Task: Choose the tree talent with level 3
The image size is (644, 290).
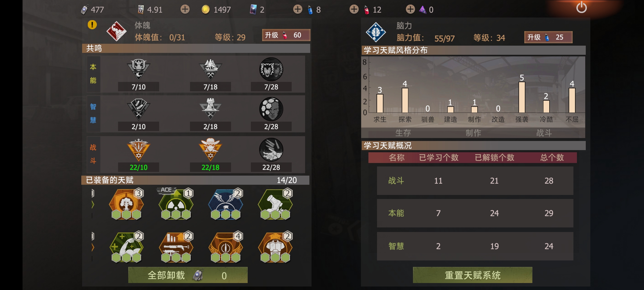Action: point(126,205)
